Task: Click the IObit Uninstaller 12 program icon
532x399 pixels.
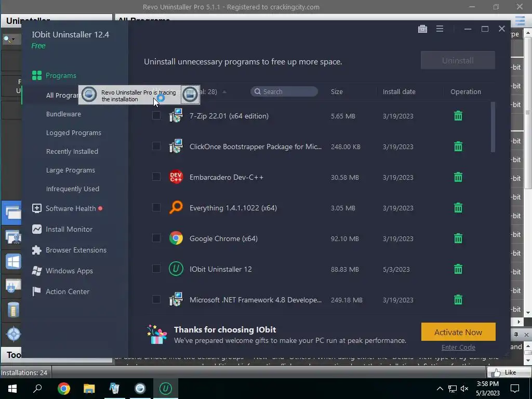Action: tap(176, 269)
